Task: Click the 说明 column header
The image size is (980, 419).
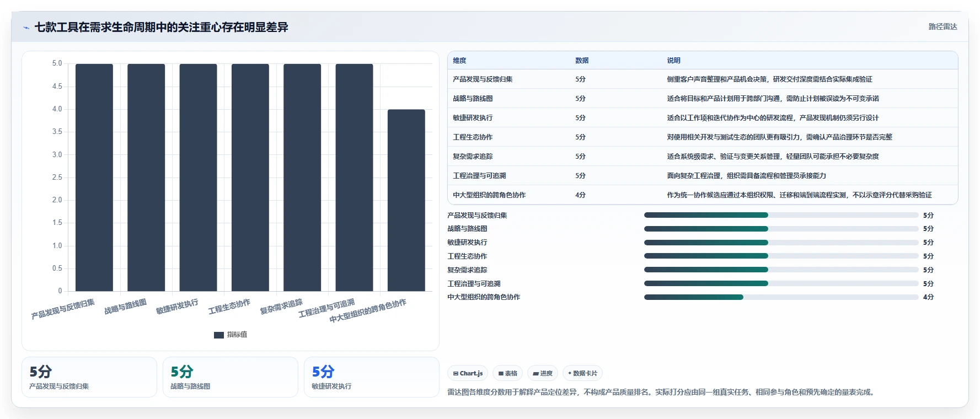Action: click(x=673, y=61)
